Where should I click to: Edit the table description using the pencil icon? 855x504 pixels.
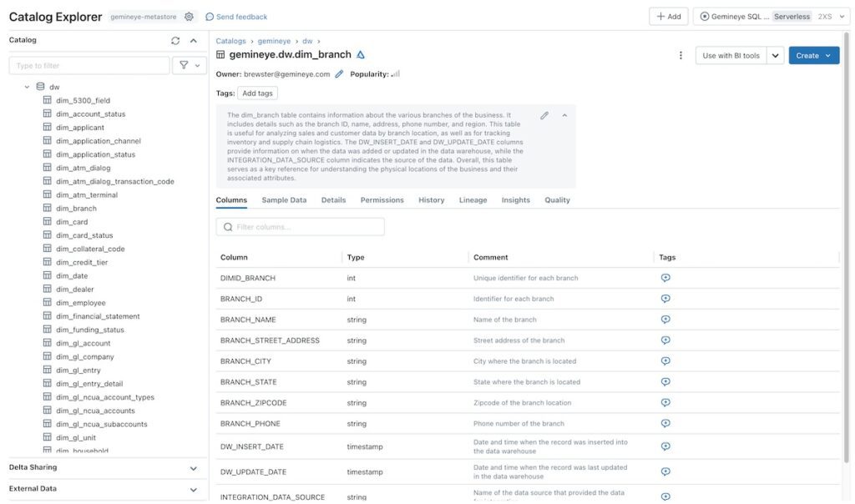pyautogui.click(x=543, y=113)
